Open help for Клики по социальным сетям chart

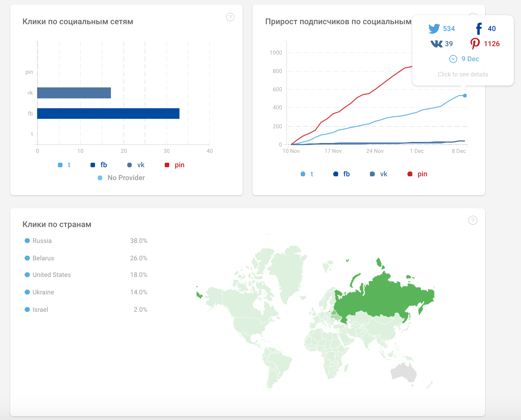[230, 17]
